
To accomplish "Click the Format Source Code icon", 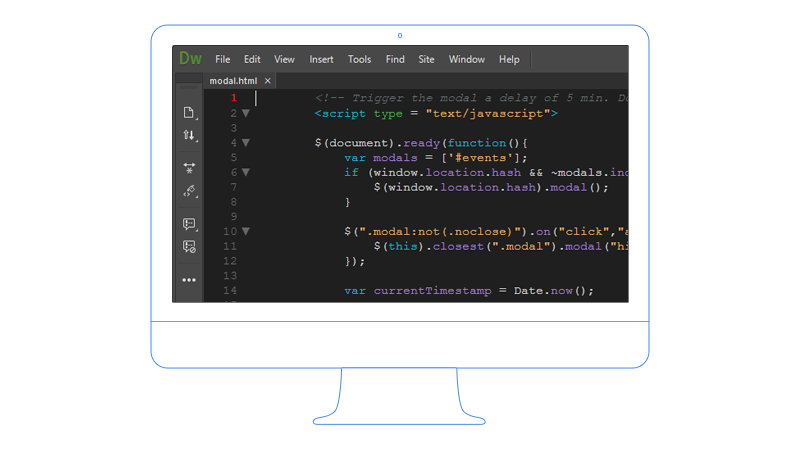I will pyautogui.click(x=189, y=191).
